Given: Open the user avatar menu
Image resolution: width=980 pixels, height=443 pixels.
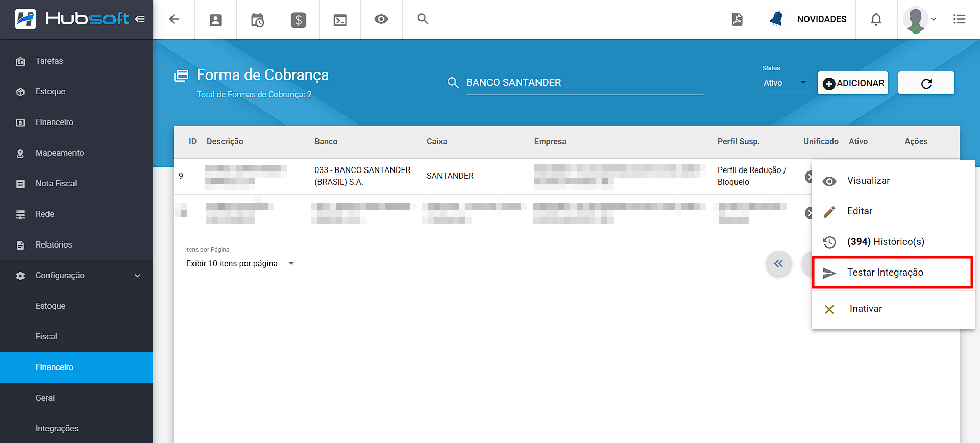Looking at the screenshot, I should pyautogui.click(x=919, y=19).
